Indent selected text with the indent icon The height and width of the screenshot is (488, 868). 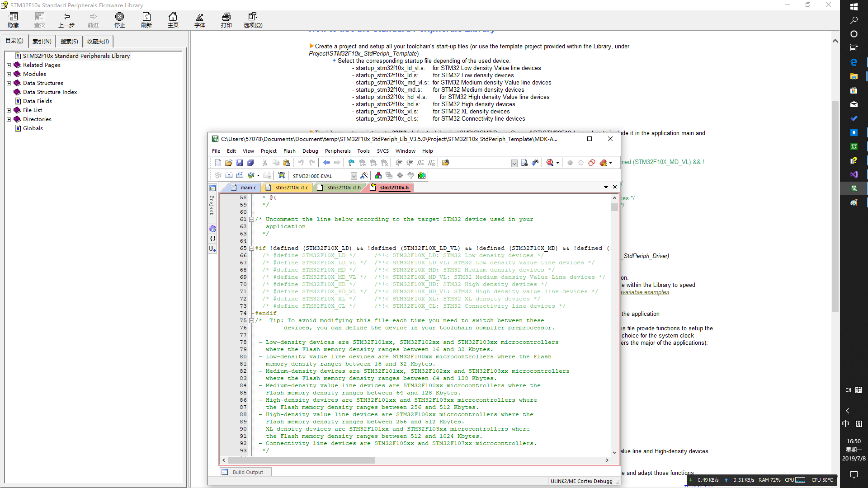coord(399,163)
